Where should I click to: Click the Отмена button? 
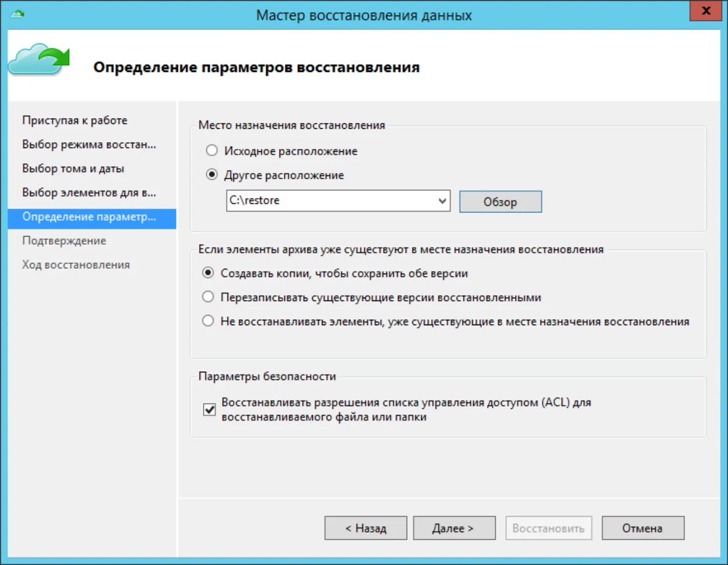click(x=643, y=528)
